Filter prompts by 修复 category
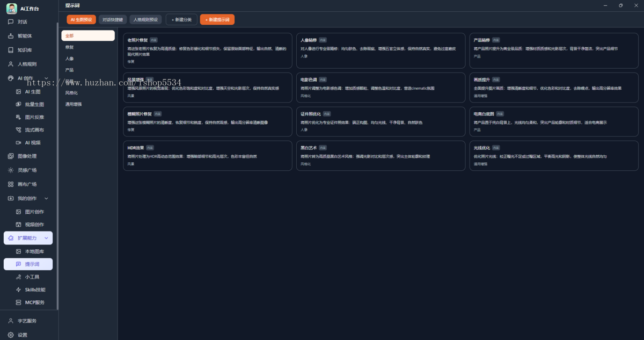Image resolution: width=644 pixels, height=340 pixels. 88,47
